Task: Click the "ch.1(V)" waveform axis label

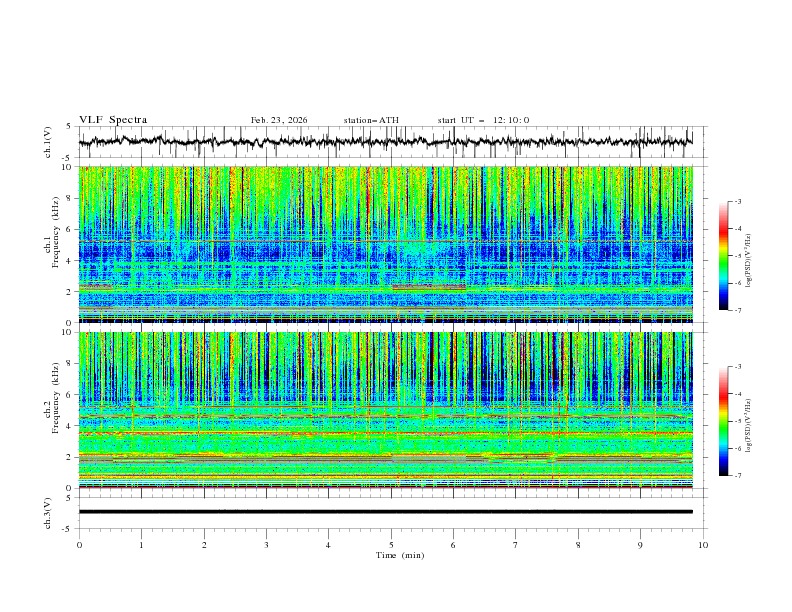Action: [48, 142]
